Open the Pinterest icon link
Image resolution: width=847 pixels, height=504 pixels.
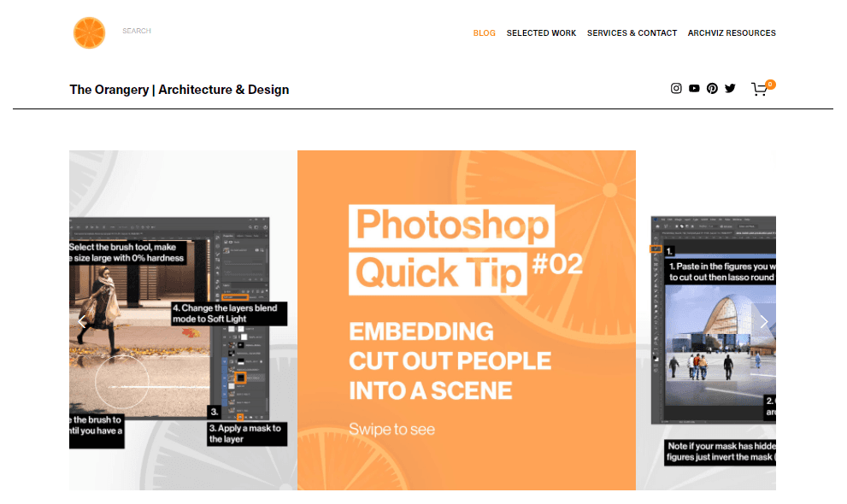[x=712, y=88]
